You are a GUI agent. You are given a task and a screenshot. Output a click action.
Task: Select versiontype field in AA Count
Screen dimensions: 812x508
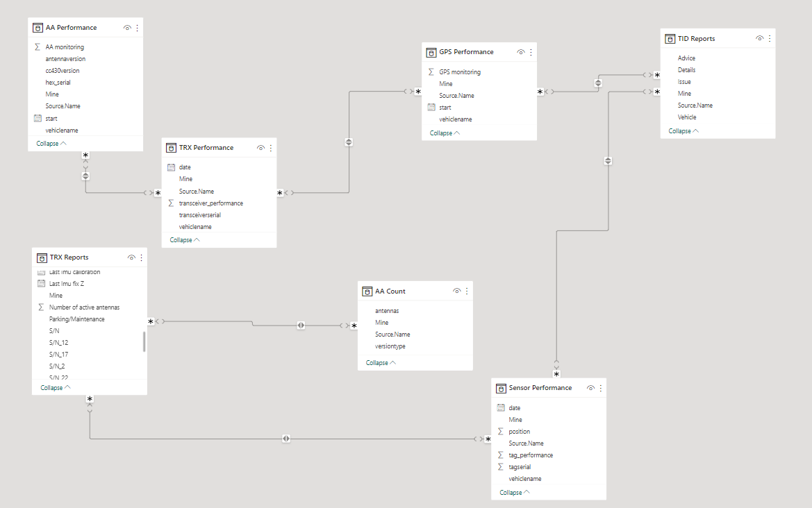point(390,346)
